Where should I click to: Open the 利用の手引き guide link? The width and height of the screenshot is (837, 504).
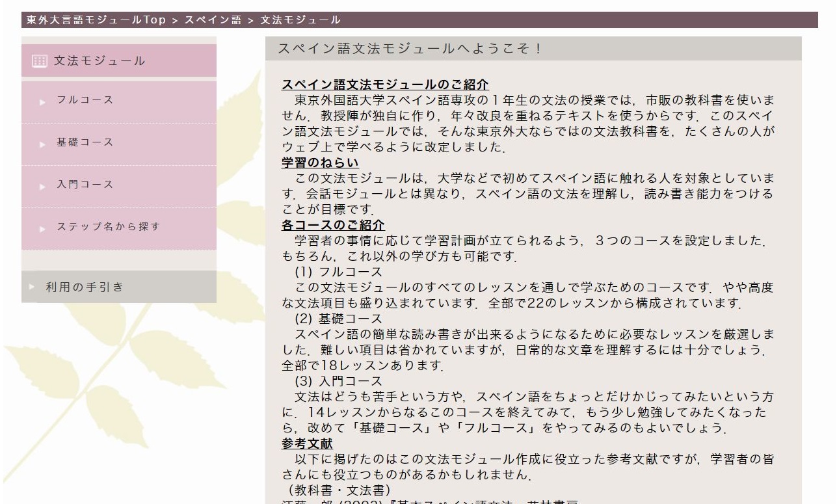tap(85, 287)
